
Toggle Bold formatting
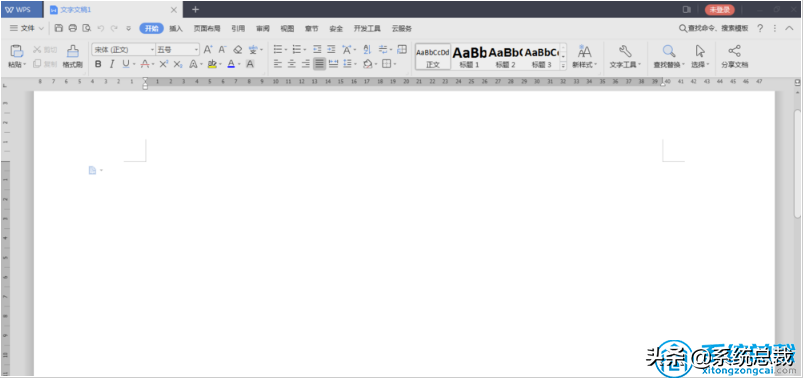98,64
